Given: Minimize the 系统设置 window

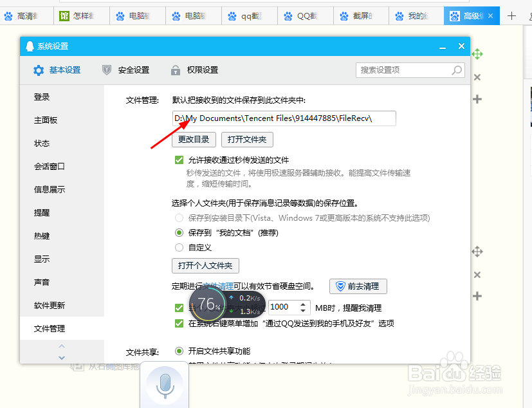Looking at the screenshot, I should [x=443, y=48].
